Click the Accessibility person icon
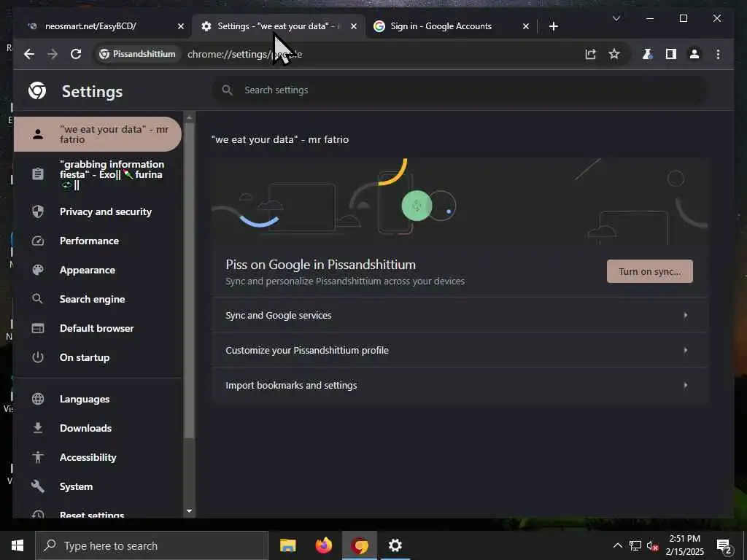 coord(38,457)
